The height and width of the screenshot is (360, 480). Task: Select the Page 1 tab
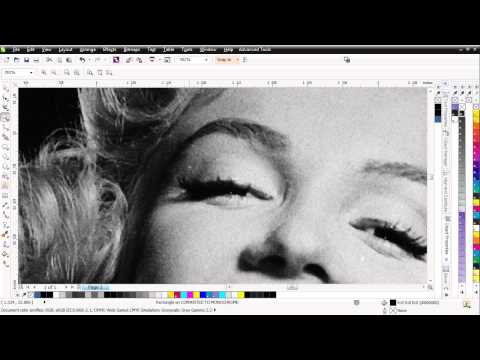click(96, 287)
